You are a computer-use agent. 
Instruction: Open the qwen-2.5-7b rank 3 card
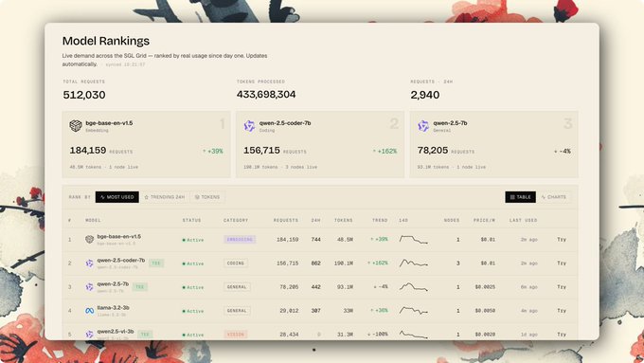click(x=493, y=144)
